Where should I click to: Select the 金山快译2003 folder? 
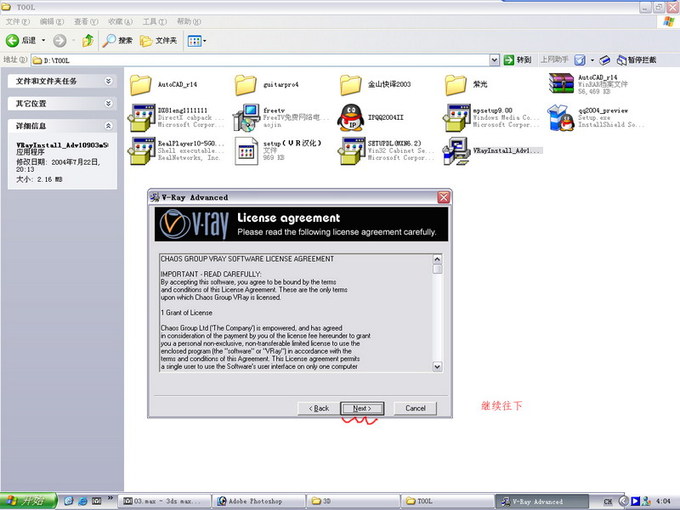click(x=376, y=85)
